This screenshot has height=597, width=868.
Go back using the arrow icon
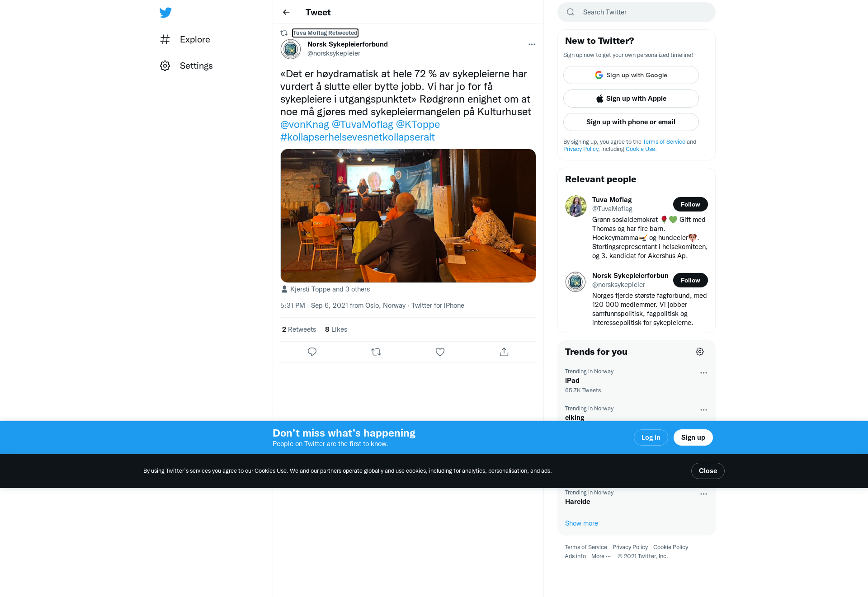[x=286, y=12]
